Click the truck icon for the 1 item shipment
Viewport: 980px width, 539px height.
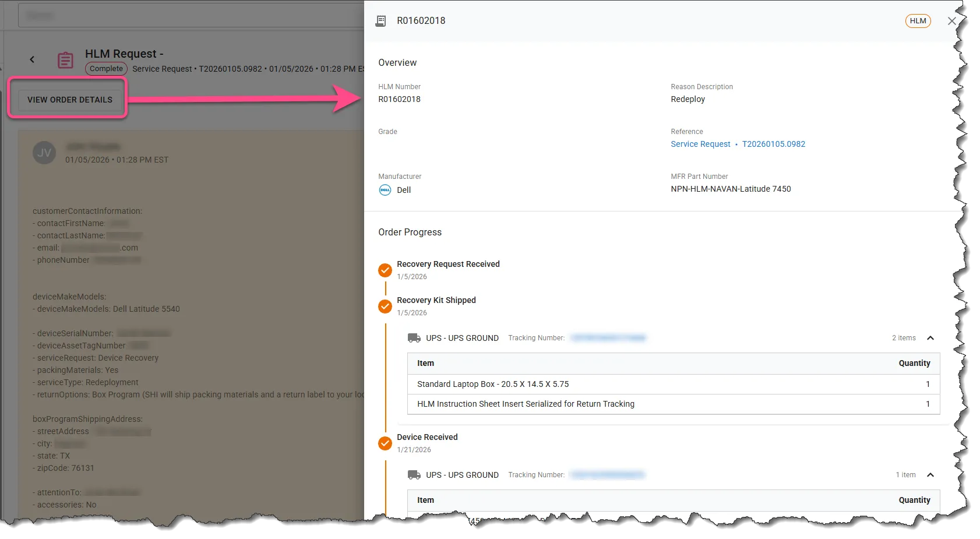pos(414,475)
